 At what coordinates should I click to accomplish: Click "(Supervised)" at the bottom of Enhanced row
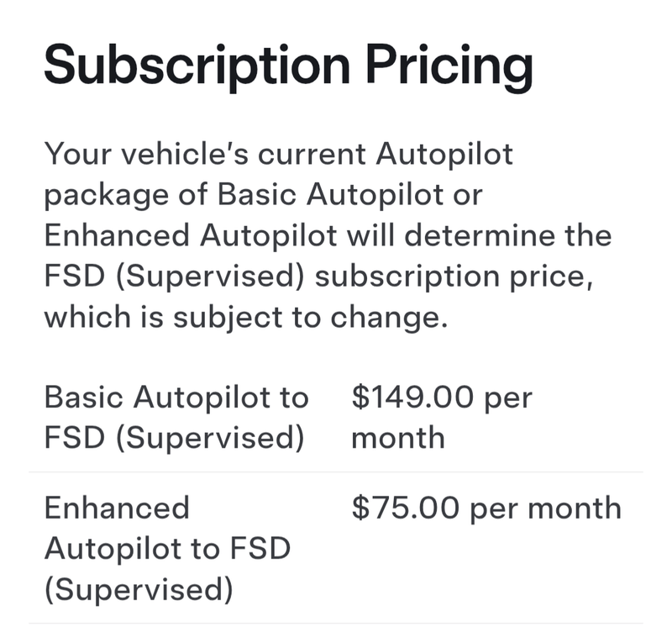click(x=138, y=590)
